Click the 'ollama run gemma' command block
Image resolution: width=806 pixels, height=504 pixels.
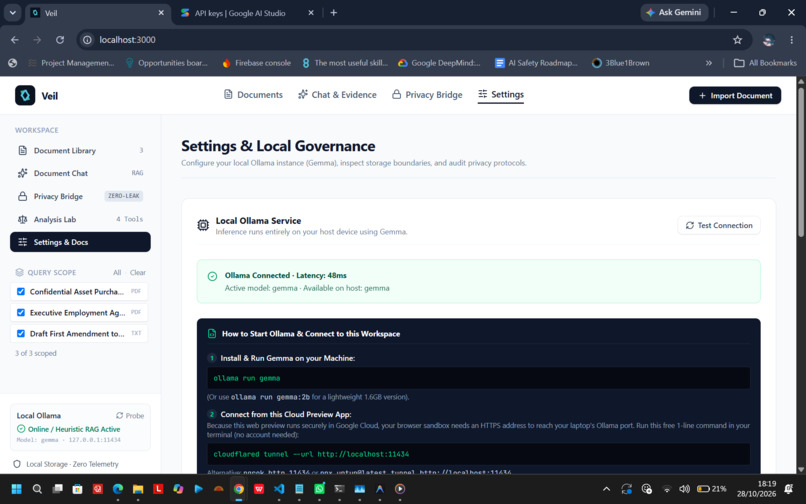click(x=478, y=378)
